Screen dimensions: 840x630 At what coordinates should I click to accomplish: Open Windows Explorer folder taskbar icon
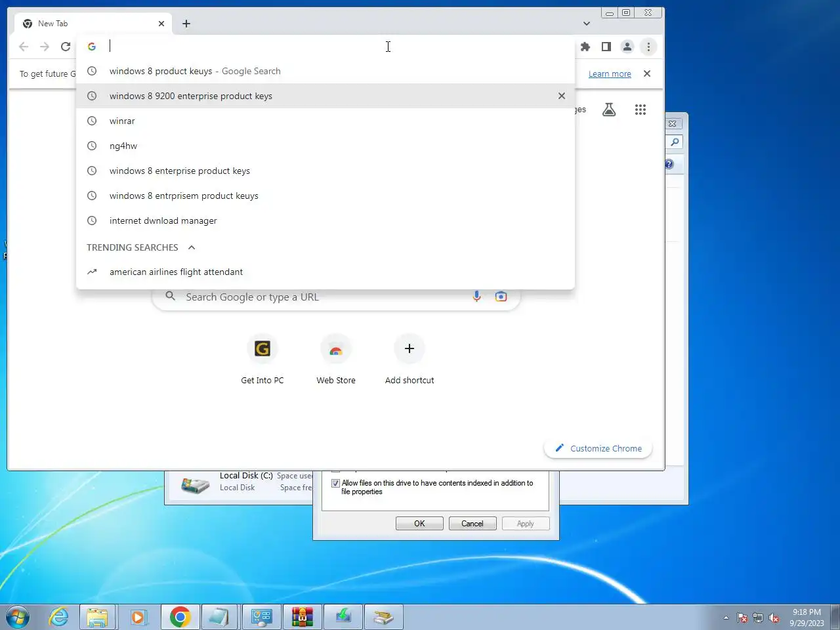point(98,617)
